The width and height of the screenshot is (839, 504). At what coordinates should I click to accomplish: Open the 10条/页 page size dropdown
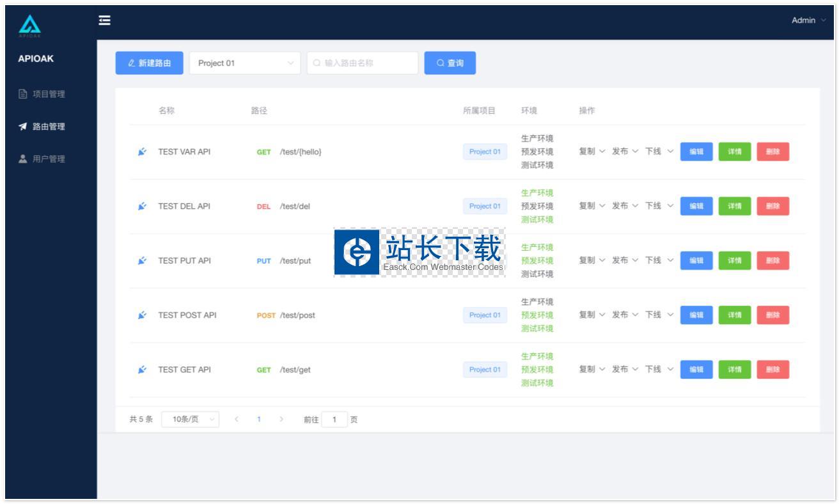190,420
